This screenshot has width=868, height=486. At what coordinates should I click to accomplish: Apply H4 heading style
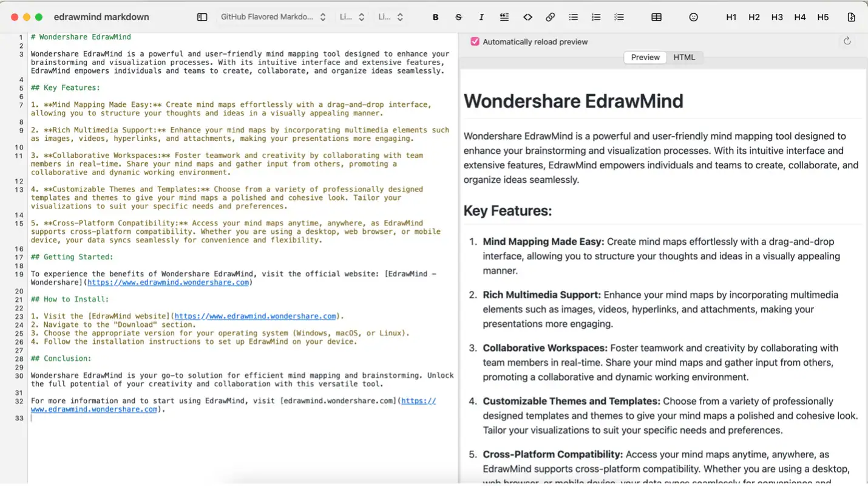tap(800, 17)
